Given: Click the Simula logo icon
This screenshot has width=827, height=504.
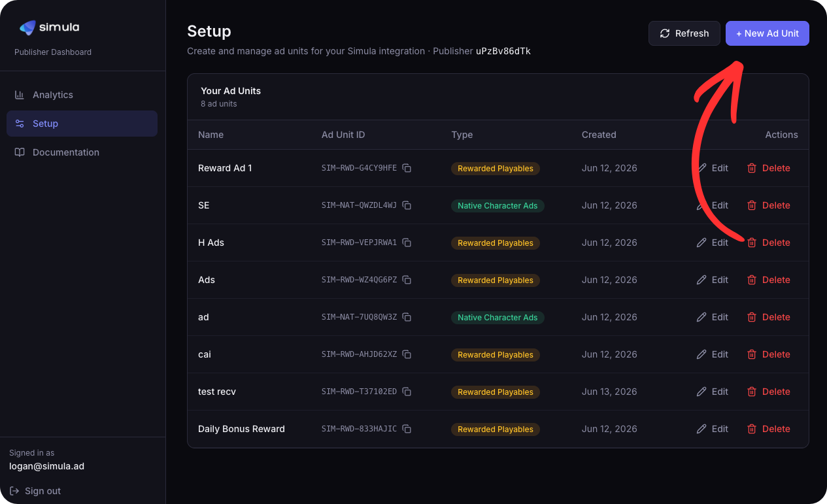Looking at the screenshot, I should tap(27, 27).
